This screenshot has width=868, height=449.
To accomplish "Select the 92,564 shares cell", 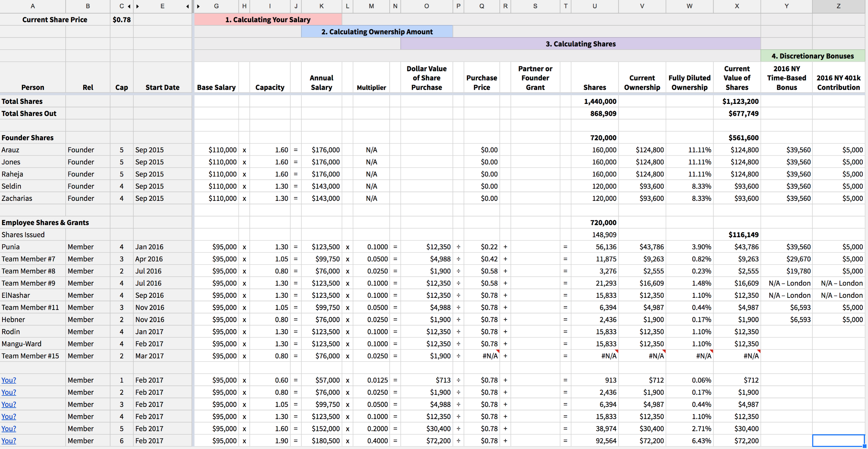I will click(595, 441).
